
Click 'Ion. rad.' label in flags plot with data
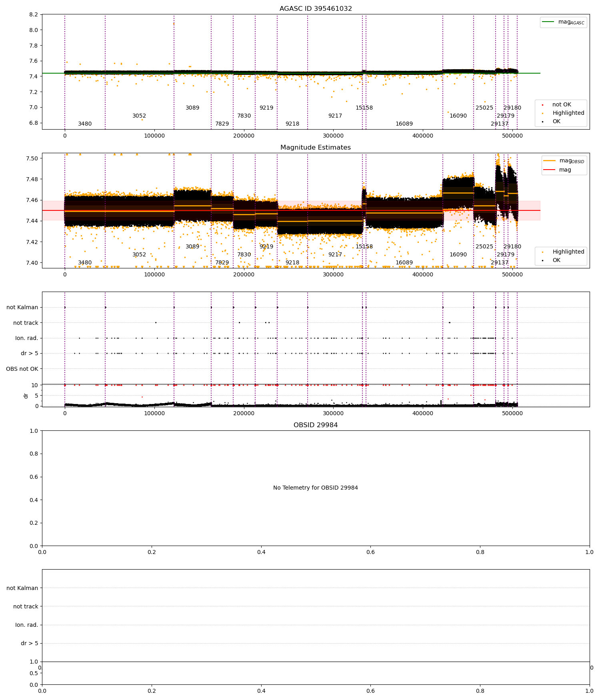(x=27, y=338)
